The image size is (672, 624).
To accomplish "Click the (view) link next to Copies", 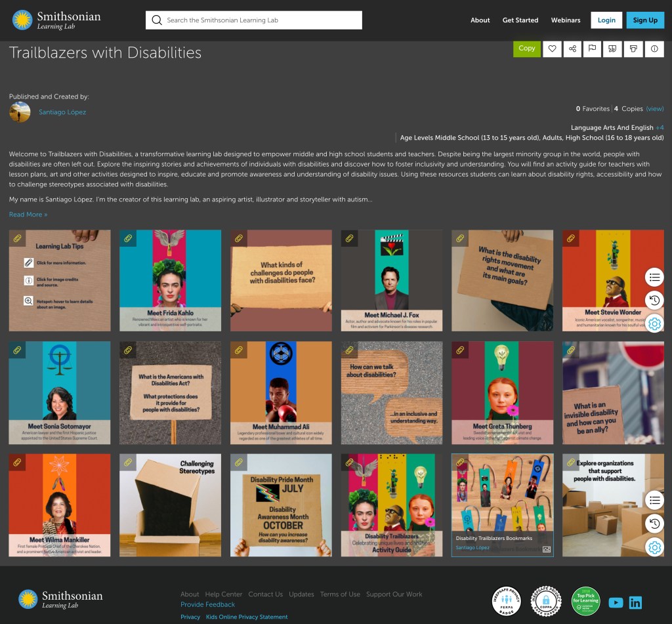I will pos(654,108).
